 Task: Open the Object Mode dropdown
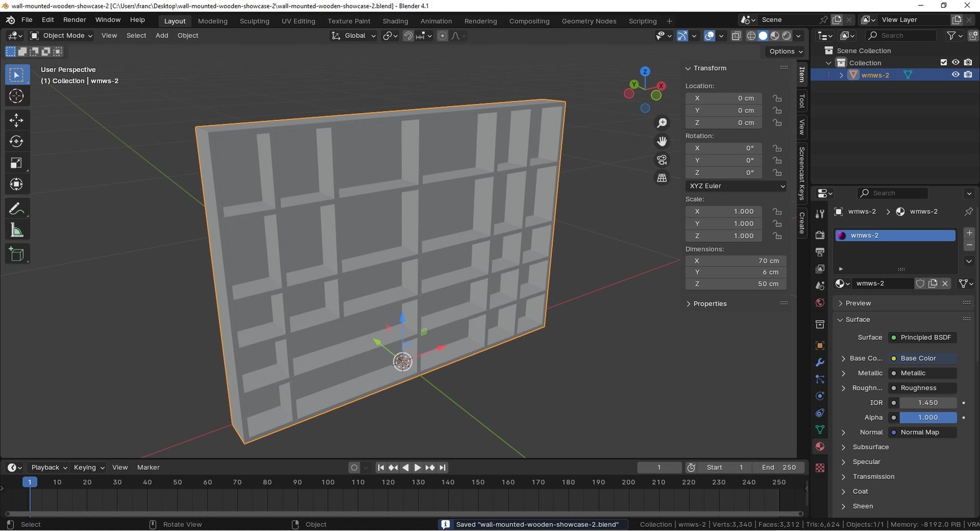click(61, 36)
